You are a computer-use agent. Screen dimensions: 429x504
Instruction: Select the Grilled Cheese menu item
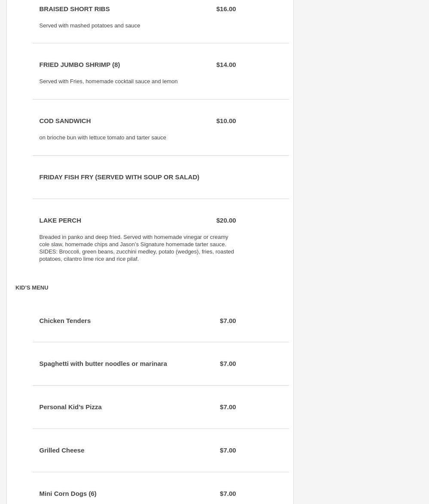coord(62,450)
